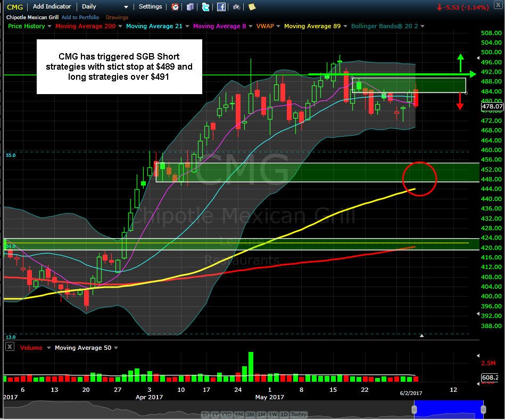
Task: Click the -5.53 (-1.14%) price change readout
Action: pyautogui.click(x=463, y=7)
